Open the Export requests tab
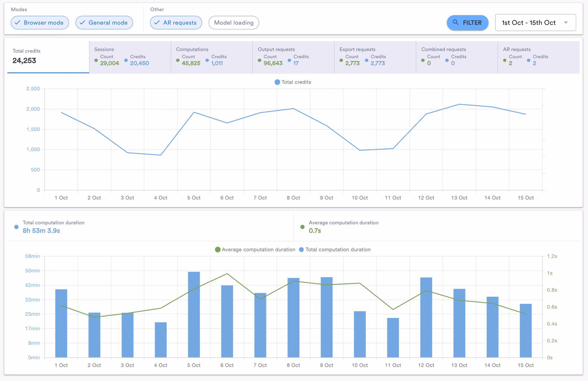The width and height of the screenshot is (588, 381). coord(375,57)
